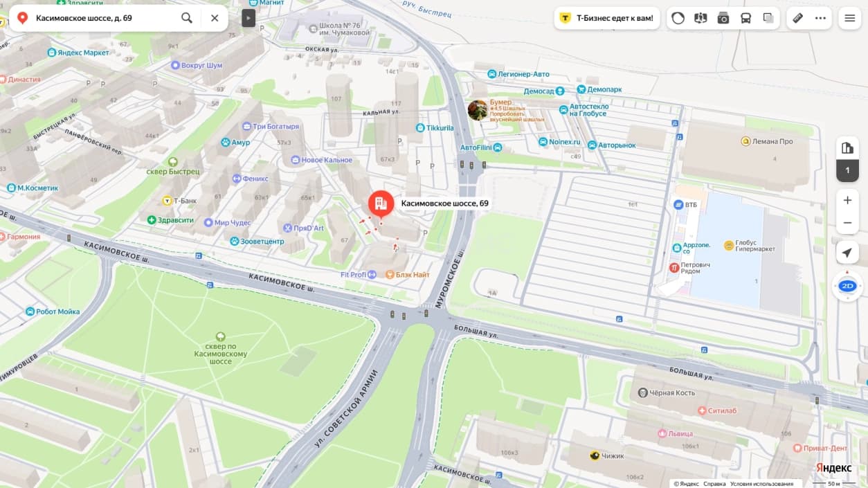Image resolution: width=868 pixels, height=488 pixels.
Task: Select the AвтоFilini place marker
Action: pos(497,147)
